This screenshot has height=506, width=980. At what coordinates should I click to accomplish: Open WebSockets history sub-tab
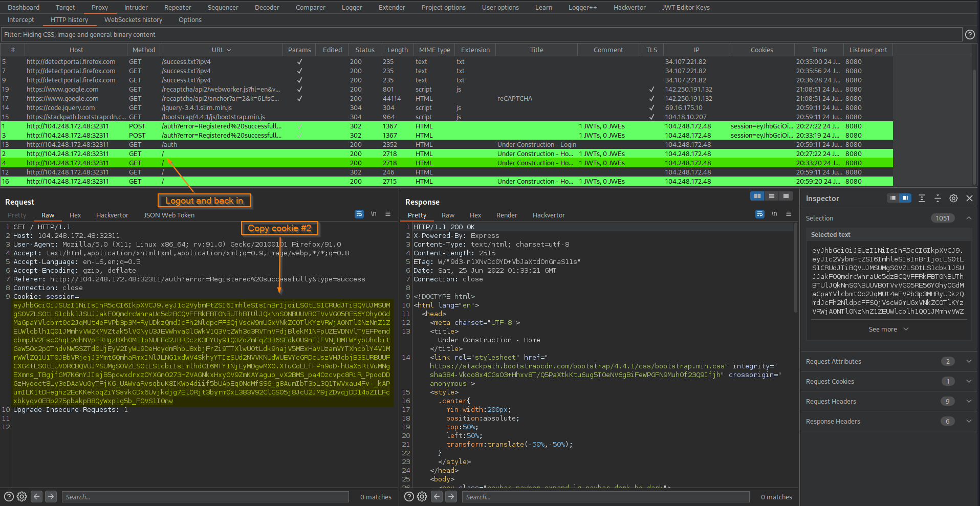(133, 19)
